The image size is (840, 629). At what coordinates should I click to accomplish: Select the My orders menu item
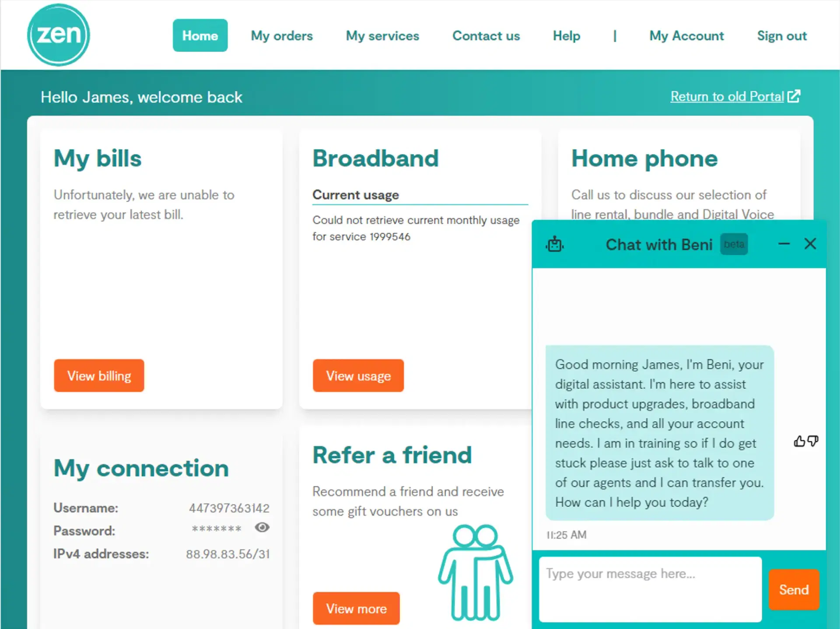(x=281, y=36)
